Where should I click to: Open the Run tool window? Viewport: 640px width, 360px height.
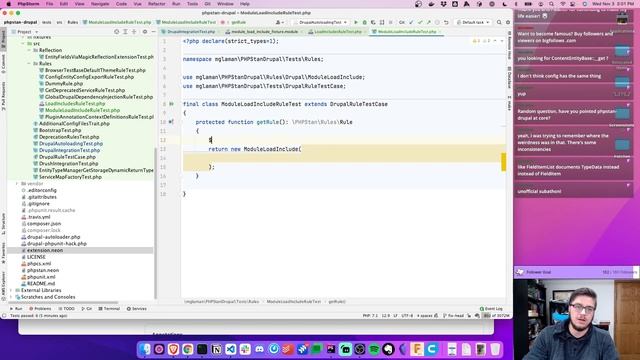(16, 309)
